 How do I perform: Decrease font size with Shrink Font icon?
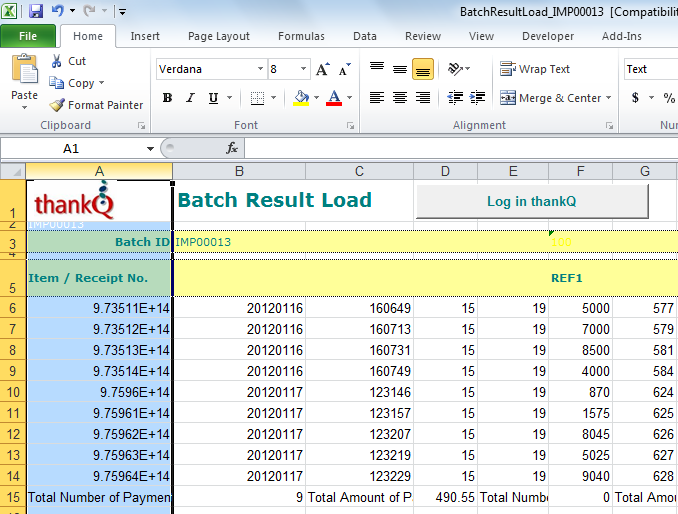(345, 69)
